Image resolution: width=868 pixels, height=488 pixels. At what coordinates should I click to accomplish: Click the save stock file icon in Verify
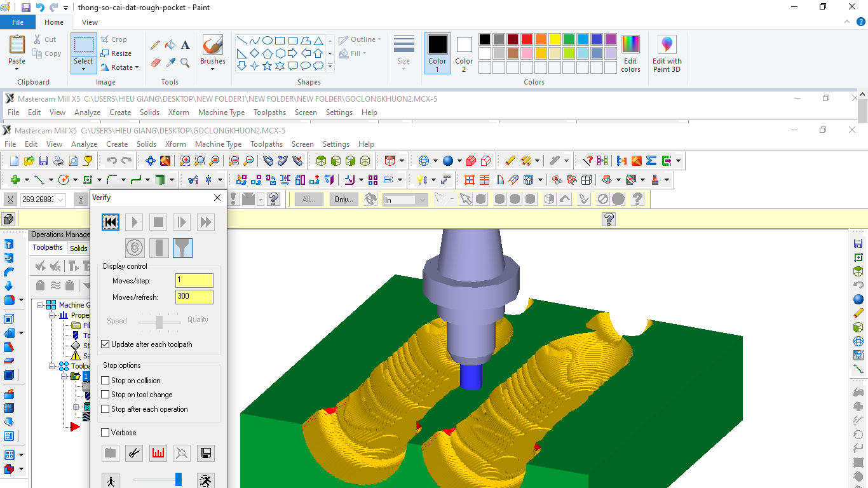coord(205,453)
